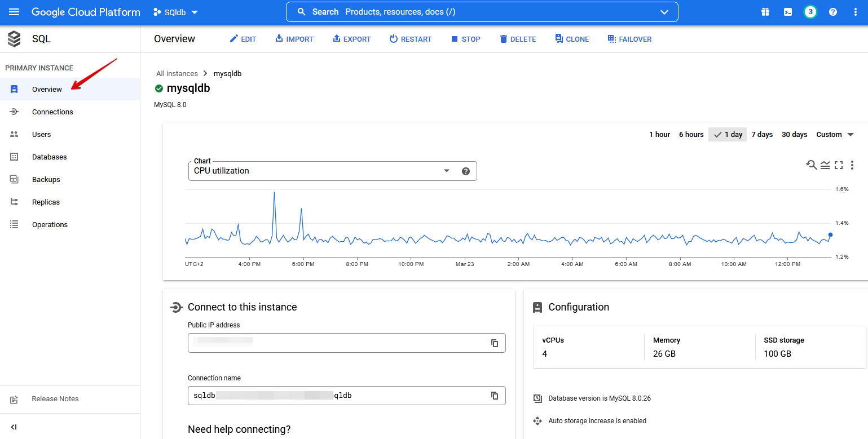868x439 pixels.
Task: Click the Failover button
Action: tap(629, 39)
